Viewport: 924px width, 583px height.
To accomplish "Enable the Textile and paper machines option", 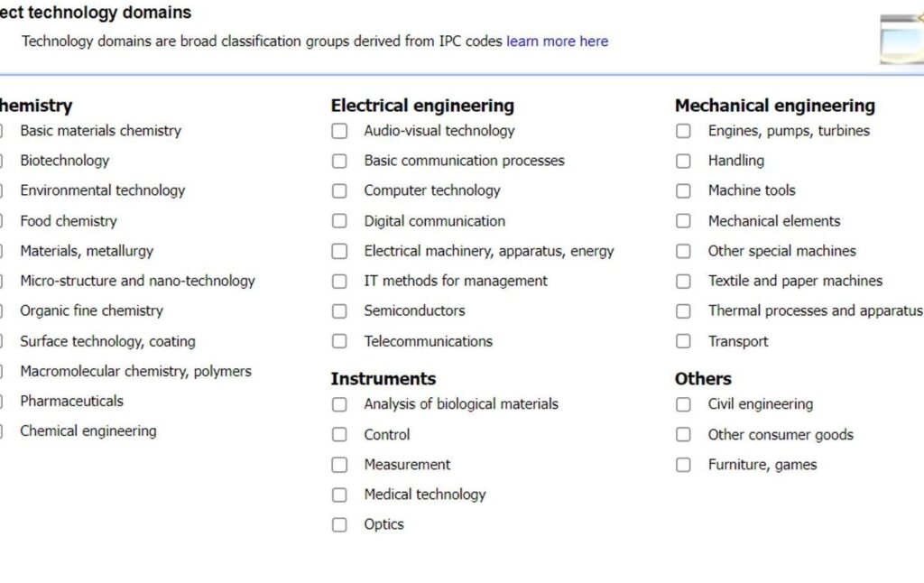I will coord(683,282).
